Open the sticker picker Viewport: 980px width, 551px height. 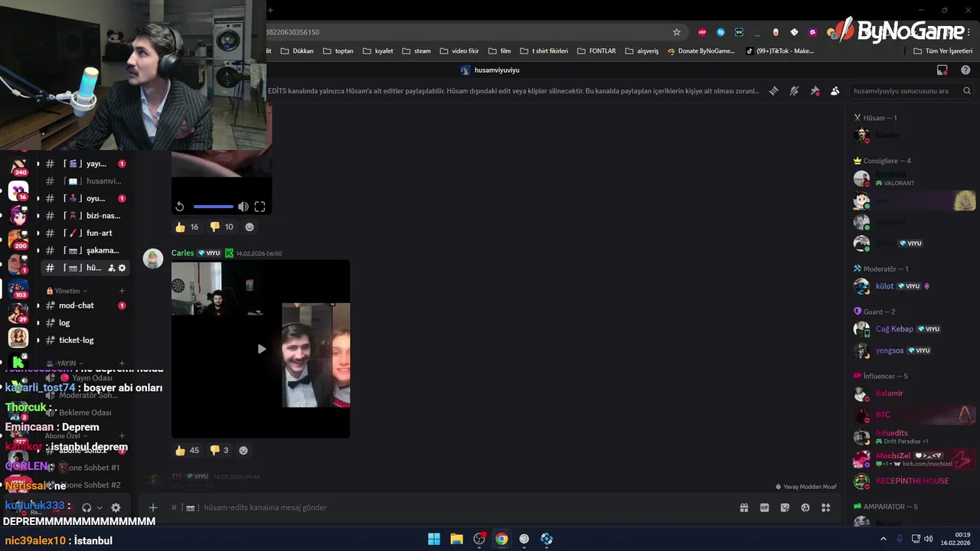(785, 507)
